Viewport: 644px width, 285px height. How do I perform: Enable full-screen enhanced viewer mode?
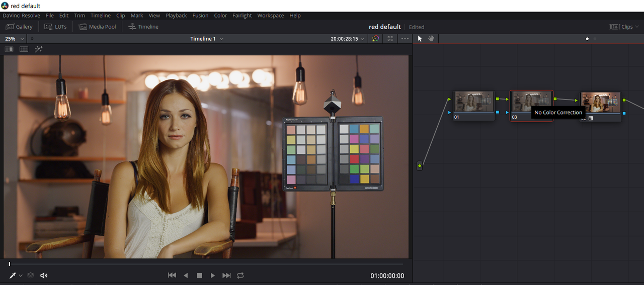click(x=390, y=39)
